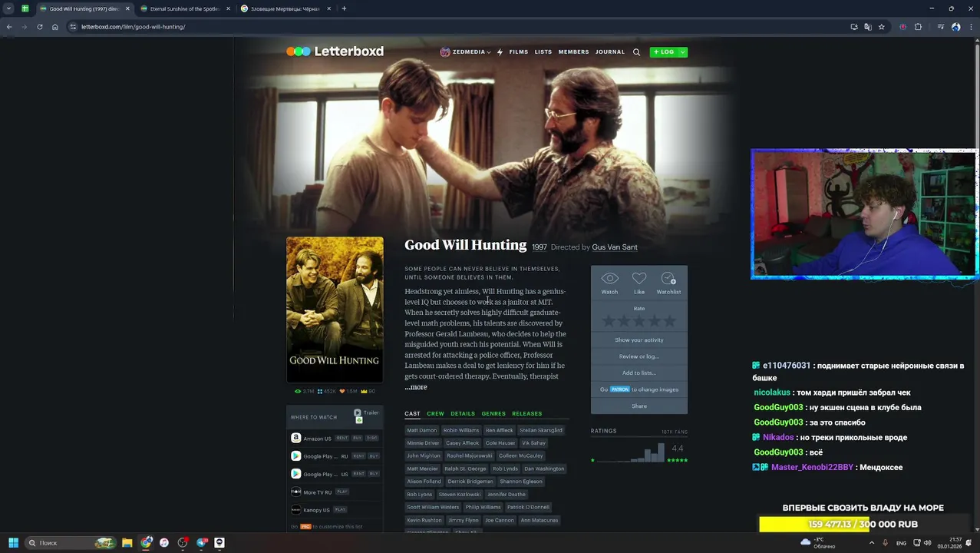Open the Films menu item
This screenshot has height=553, width=980.
(x=519, y=52)
